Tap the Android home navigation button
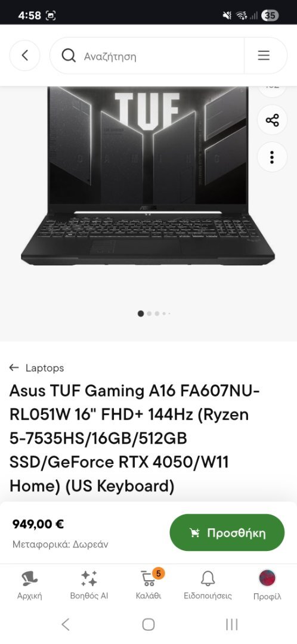Viewport: 297px width, 644px height. coord(148,625)
